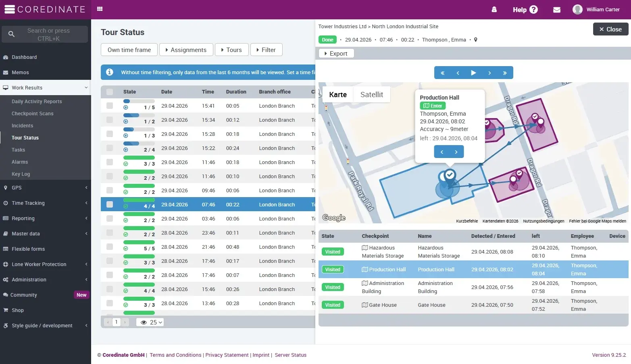Expand the Filter options

tap(266, 50)
